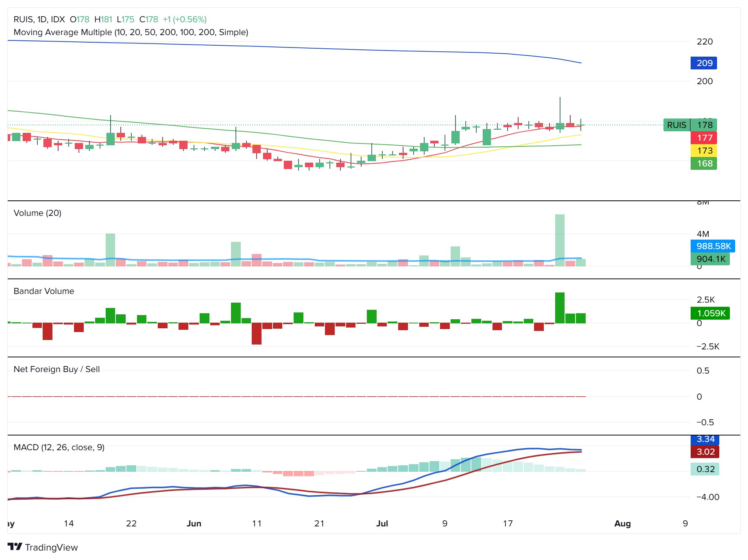Click the blue 988.58K volume average tag
The image size is (748, 560).
pos(713,246)
